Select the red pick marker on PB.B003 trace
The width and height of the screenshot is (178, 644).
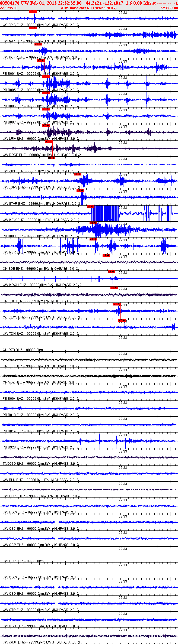93,223
